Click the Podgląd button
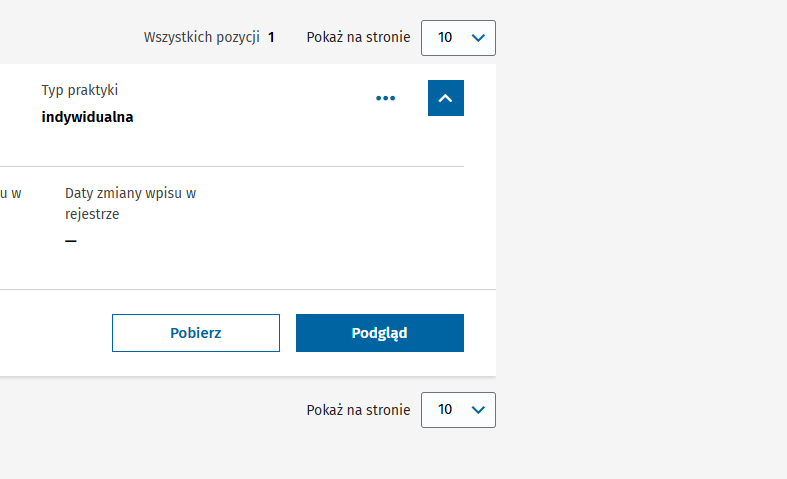The height and width of the screenshot is (479, 787). (380, 333)
